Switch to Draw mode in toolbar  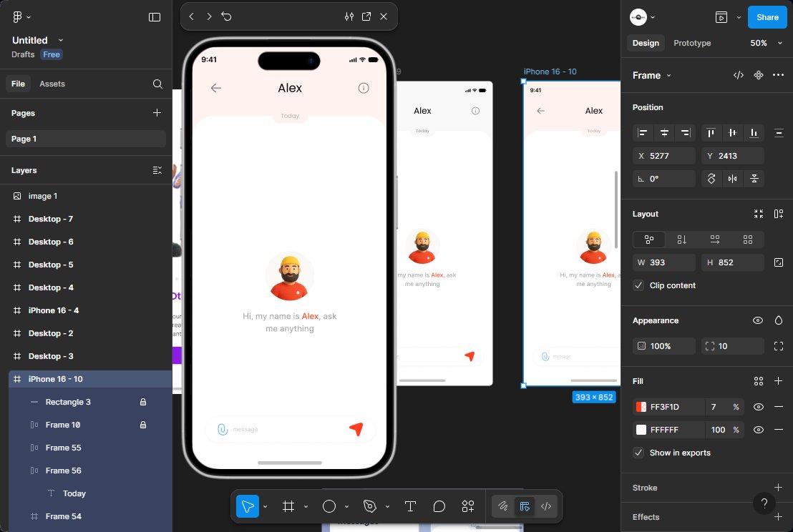502,506
